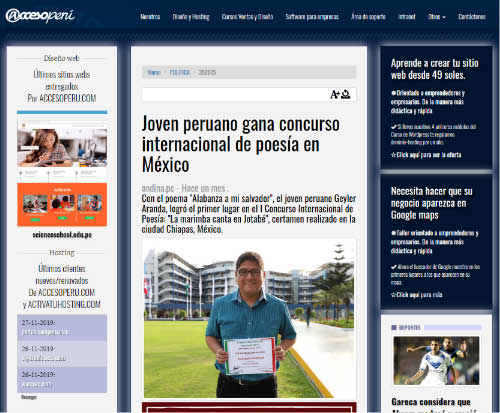Screen dimensions: 500x413
Task: Open the Cursos menu item
Action: pyautogui.click(x=247, y=17)
